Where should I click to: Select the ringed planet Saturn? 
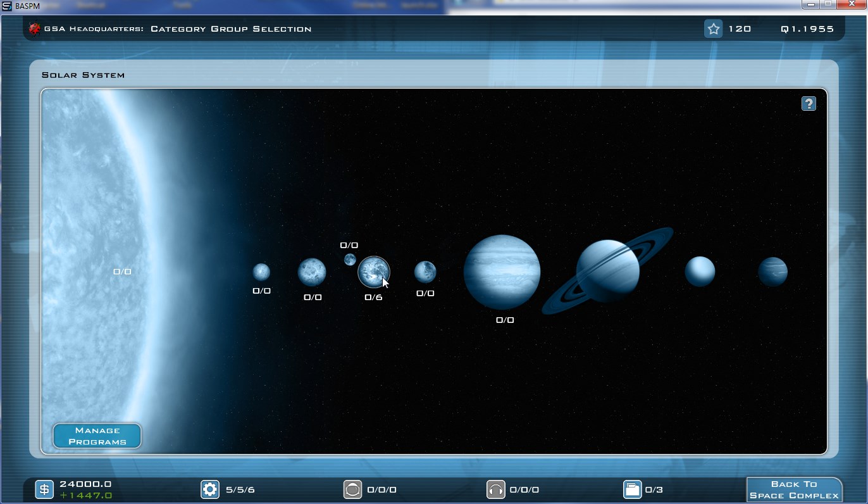(608, 271)
